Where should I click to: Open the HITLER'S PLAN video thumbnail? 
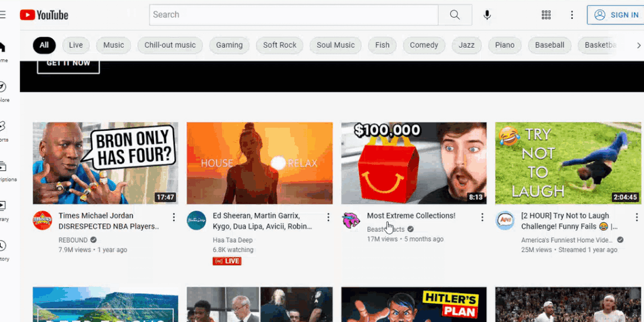[414, 304]
